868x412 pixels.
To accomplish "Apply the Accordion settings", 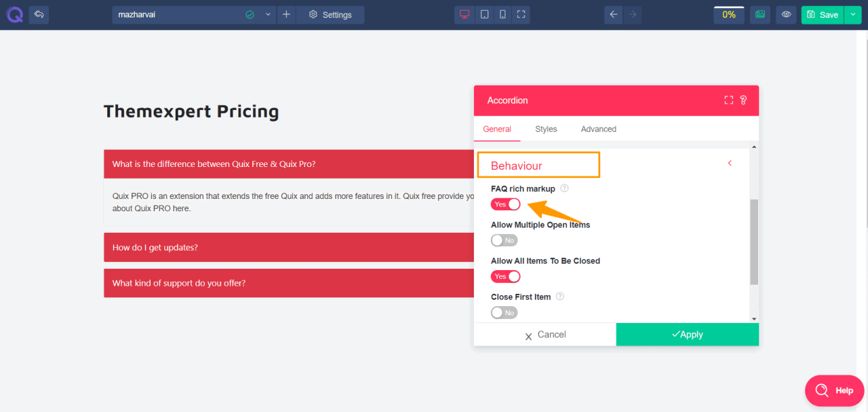I will click(688, 335).
